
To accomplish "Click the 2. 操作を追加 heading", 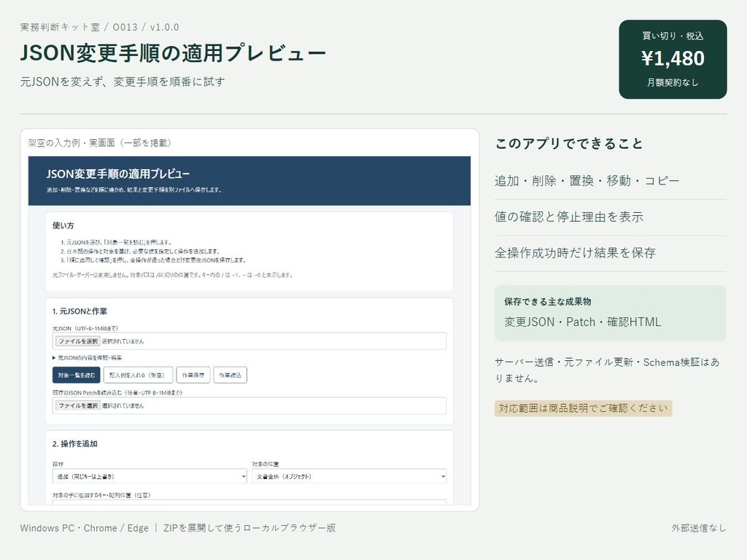I will tap(75, 444).
